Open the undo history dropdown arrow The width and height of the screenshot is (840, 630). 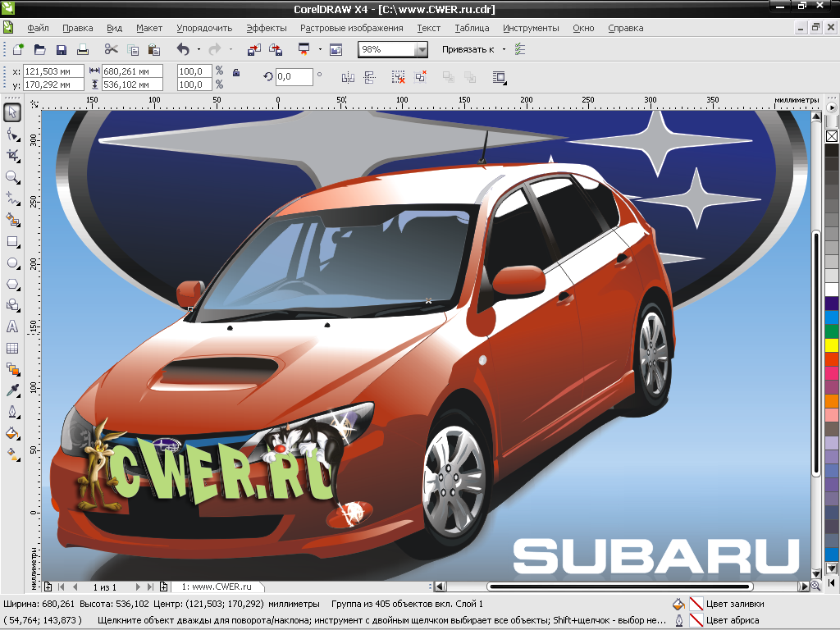(199, 50)
